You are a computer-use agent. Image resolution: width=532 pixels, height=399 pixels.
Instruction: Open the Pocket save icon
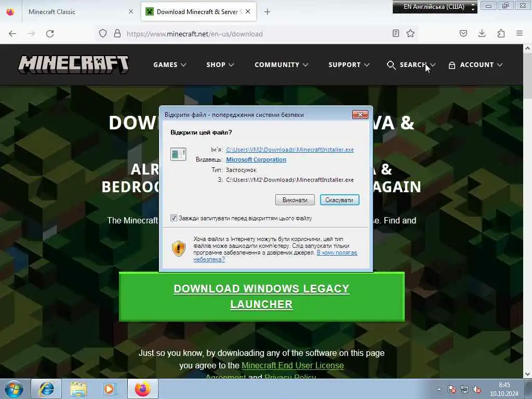[463, 33]
